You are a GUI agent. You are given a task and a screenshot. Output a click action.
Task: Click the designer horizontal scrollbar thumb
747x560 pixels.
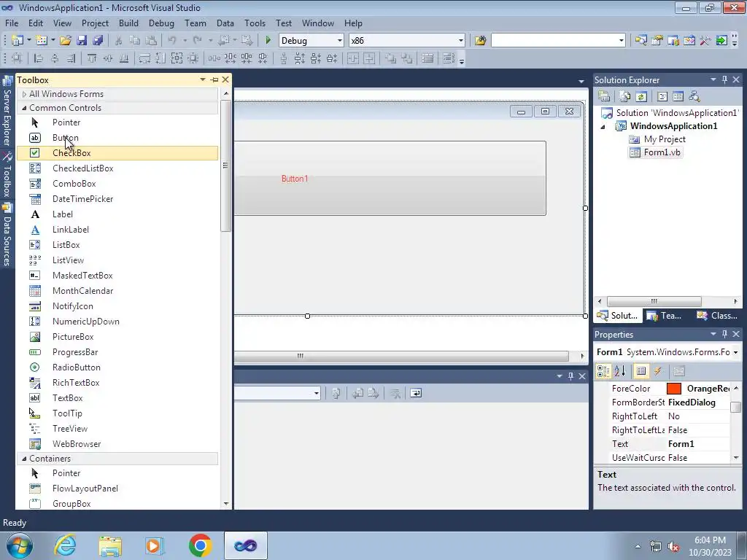click(400, 356)
